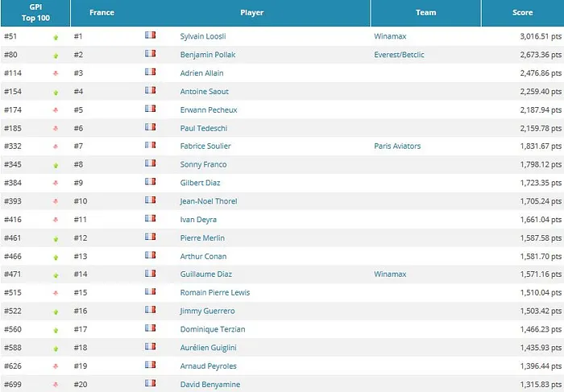Open the Everest/Betclic team link
The height and width of the screenshot is (392, 564).
point(398,55)
